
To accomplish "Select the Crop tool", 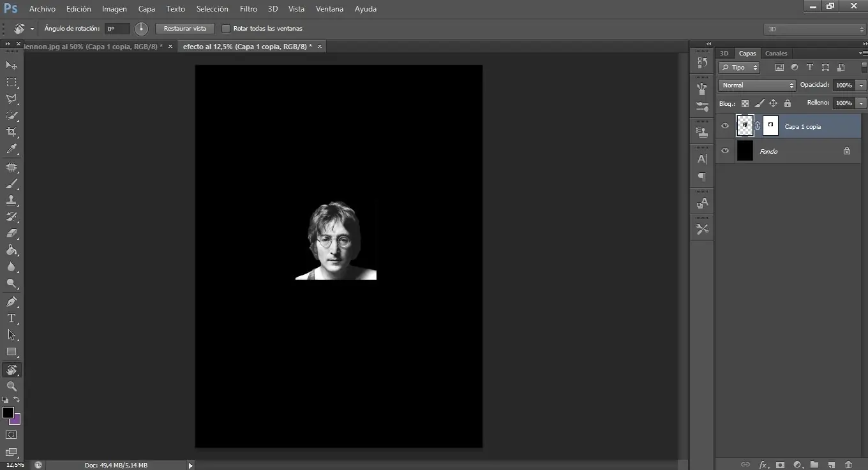I will (x=11, y=132).
